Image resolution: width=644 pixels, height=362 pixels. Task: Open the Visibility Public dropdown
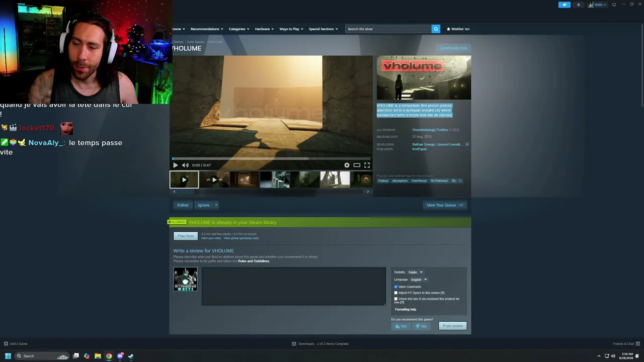pos(415,272)
